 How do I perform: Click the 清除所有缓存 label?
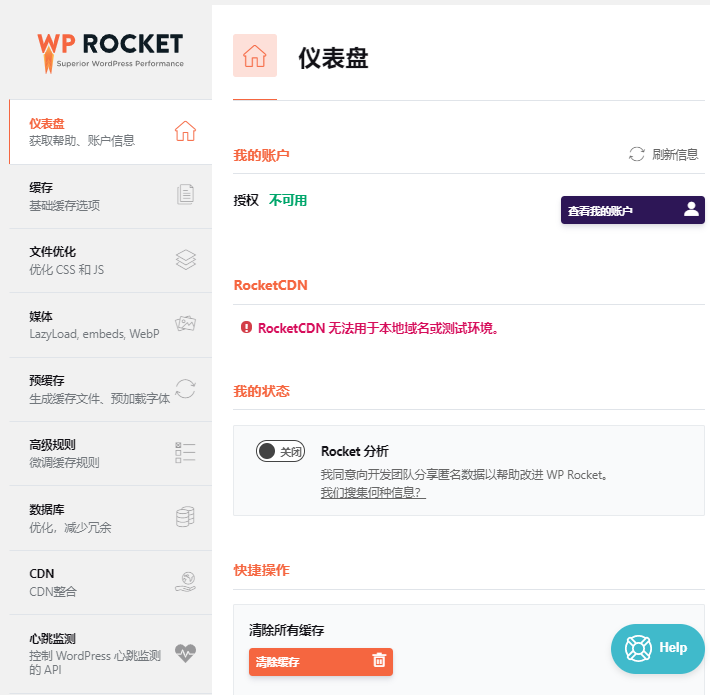(287, 630)
